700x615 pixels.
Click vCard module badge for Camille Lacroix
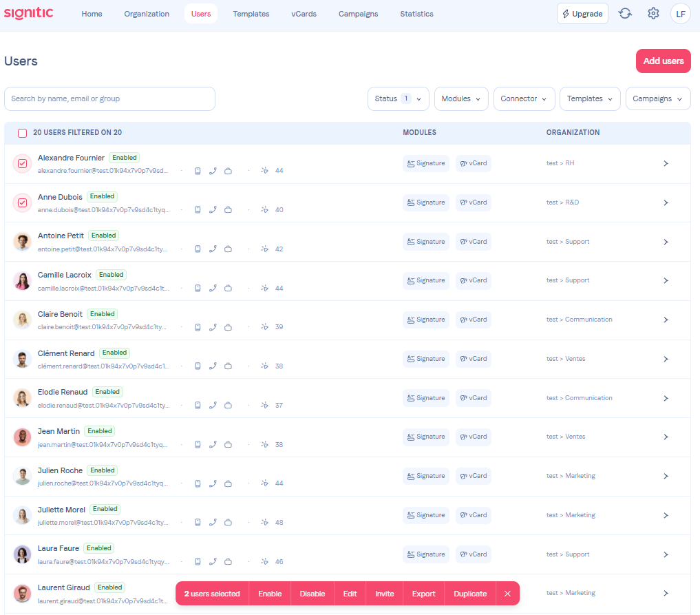coord(474,280)
